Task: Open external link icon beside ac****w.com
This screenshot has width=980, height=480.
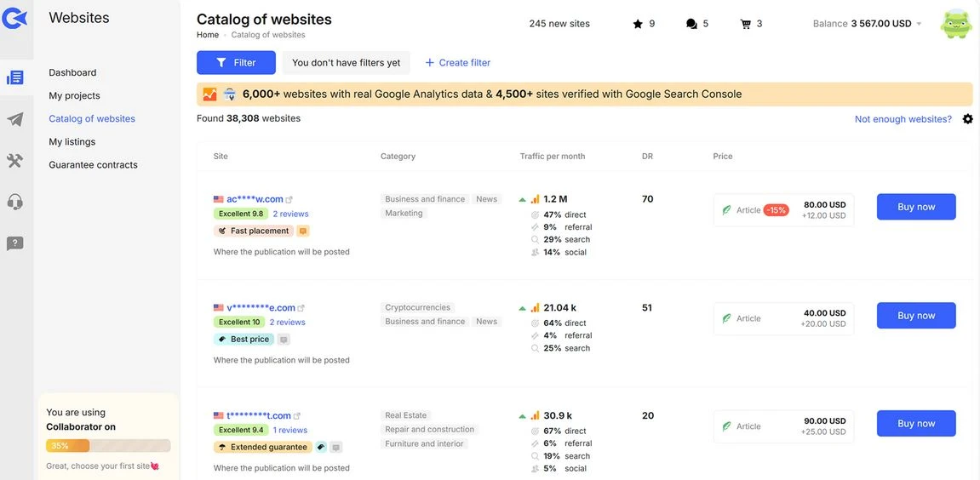Action: [289, 200]
